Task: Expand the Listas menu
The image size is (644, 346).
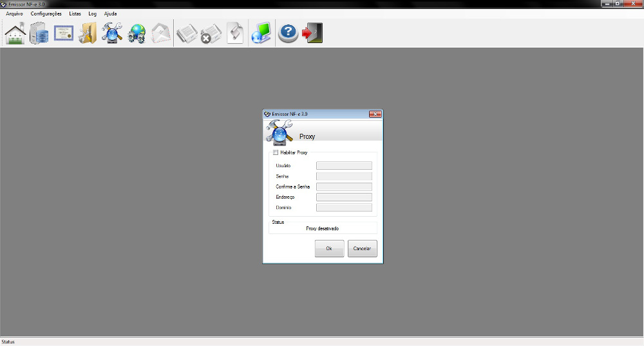Action: click(x=75, y=14)
